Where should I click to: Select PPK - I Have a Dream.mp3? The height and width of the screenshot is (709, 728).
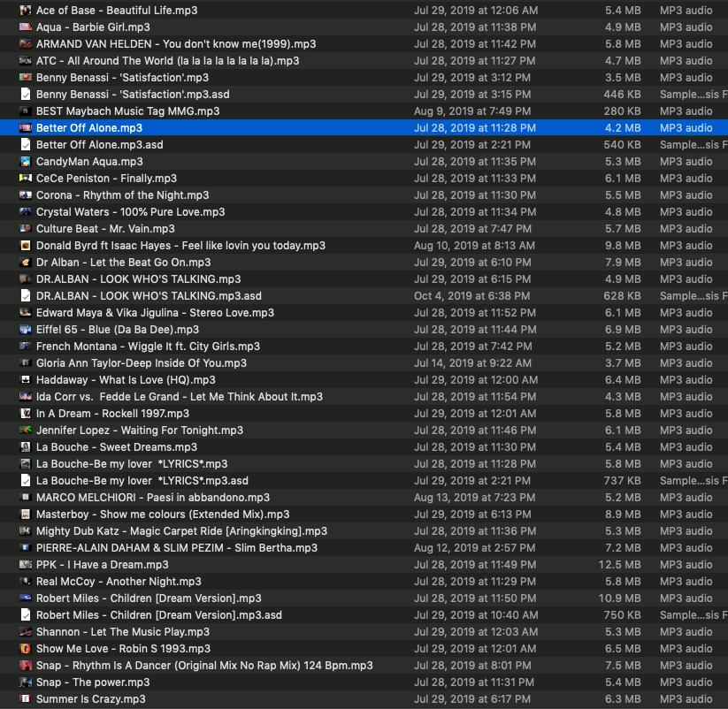364,564
